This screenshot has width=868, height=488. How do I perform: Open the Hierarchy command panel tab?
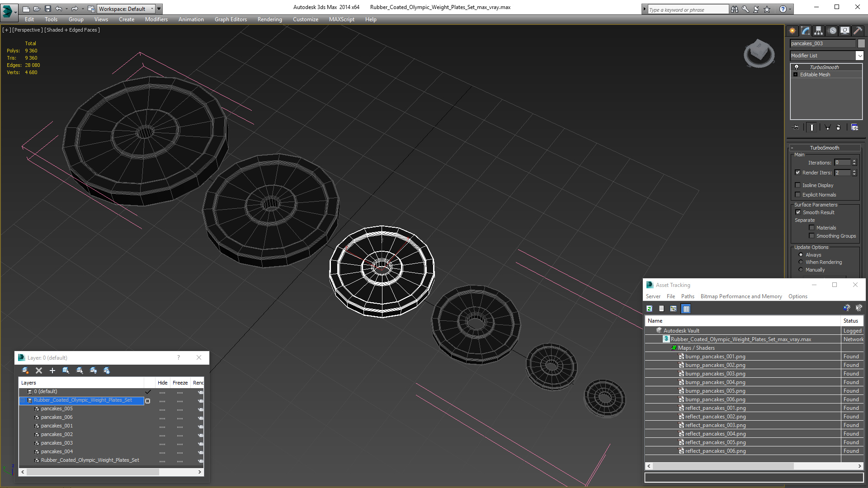(818, 31)
